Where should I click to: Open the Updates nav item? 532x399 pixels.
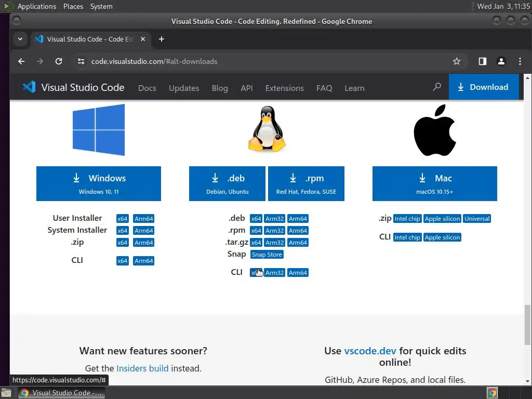click(x=184, y=88)
